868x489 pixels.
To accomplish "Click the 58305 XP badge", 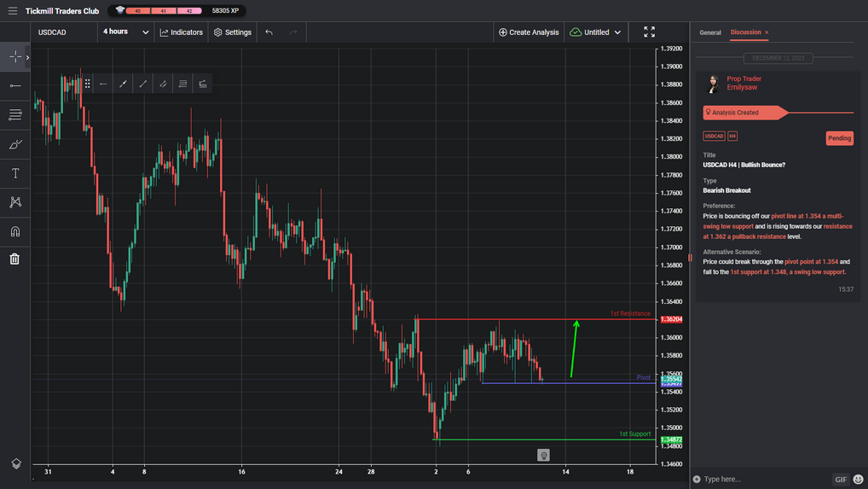I will tap(225, 10).
